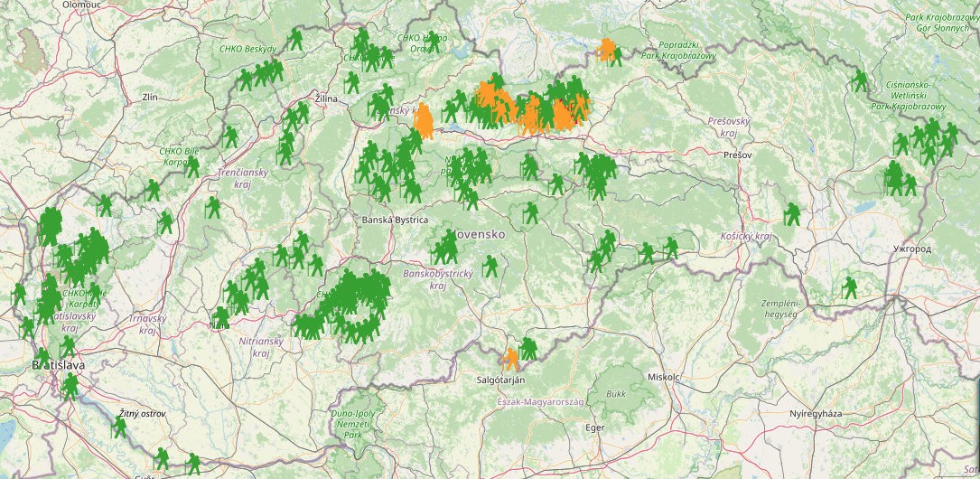The image size is (980, 479).
Task: Click the Banská Bystrica city label
Action: 394,220
